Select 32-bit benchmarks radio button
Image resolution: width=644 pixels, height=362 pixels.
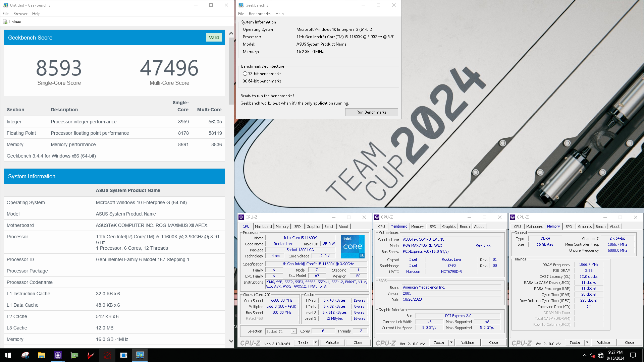click(x=245, y=74)
